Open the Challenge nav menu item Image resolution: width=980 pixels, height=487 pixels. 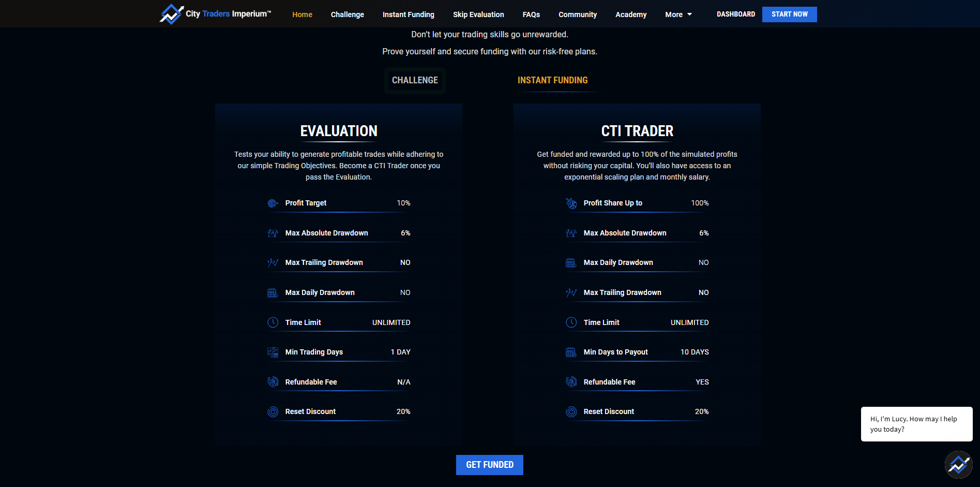pyautogui.click(x=348, y=14)
